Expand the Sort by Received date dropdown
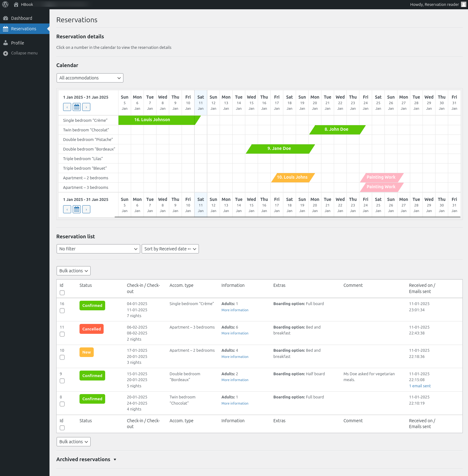This screenshot has height=476, width=468. (x=170, y=249)
